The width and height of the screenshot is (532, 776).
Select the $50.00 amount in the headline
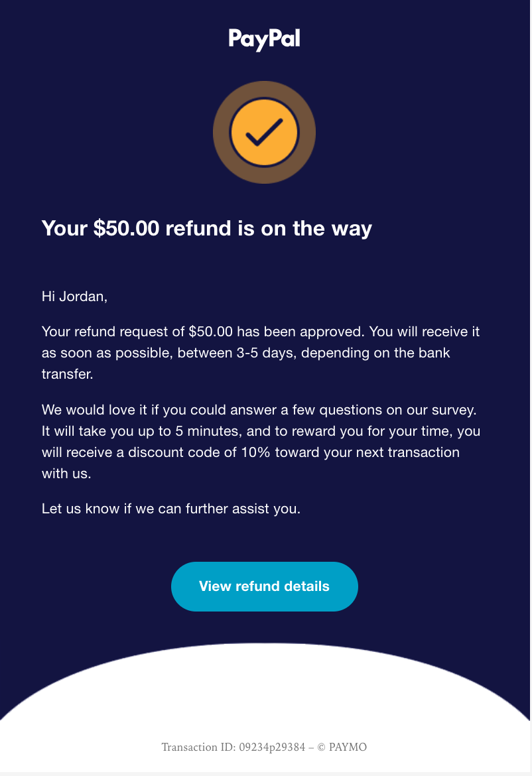[x=126, y=229]
